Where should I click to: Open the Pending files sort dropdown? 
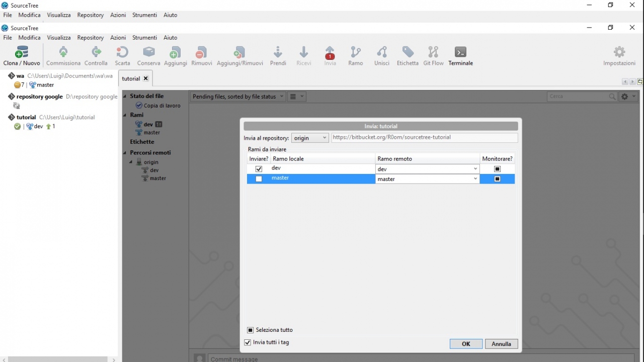click(x=238, y=97)
